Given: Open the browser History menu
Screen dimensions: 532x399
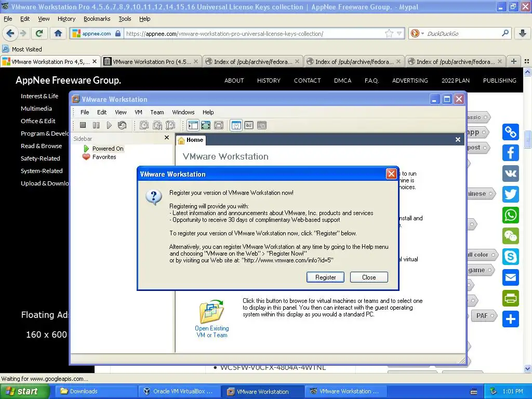Looking at the screenshot, I should [66, 19].
